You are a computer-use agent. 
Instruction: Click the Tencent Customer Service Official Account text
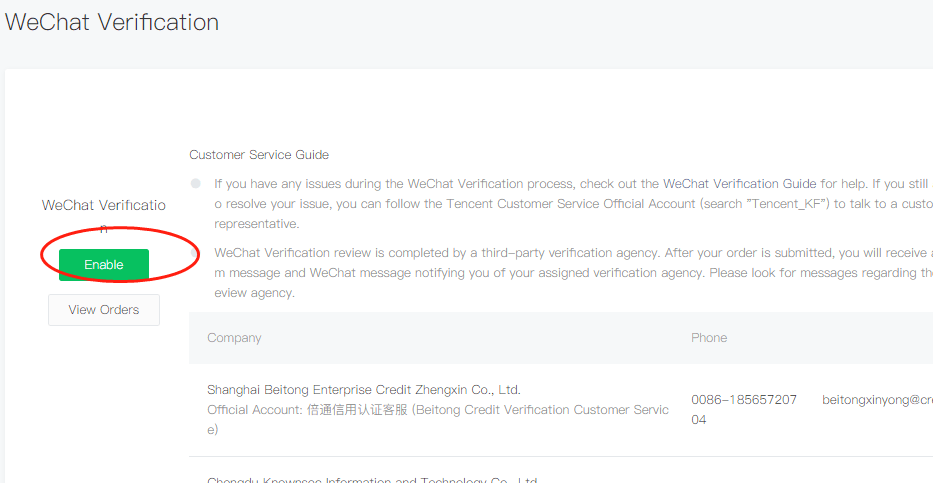click(571, 204)
